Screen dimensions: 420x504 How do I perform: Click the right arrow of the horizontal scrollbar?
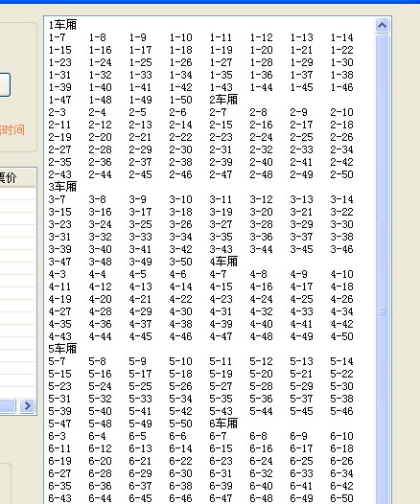pyautogui.click(x=28, y=406)
